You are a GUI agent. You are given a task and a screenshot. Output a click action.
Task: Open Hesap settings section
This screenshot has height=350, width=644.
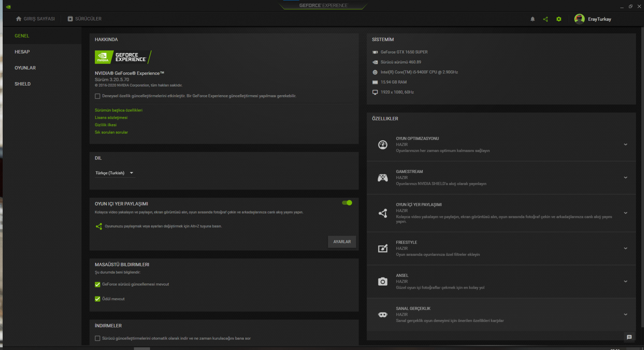(42, 52)
